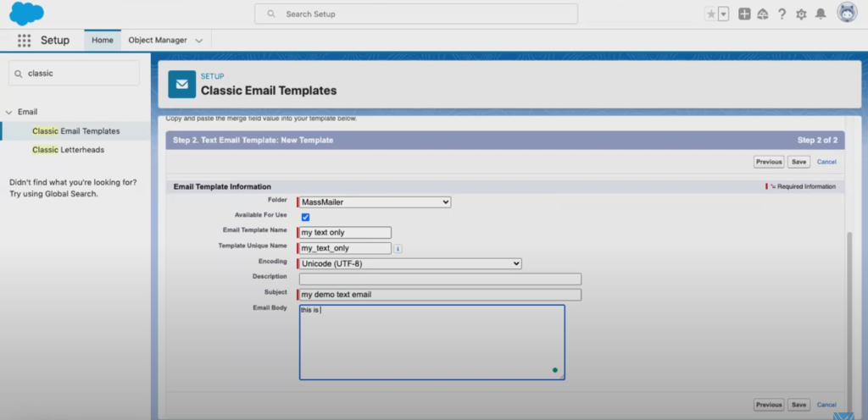Screen dimensions: 868x420
Task: Click the bottom Cancel link
Action: pyautogui.click(x=826, y=405)
